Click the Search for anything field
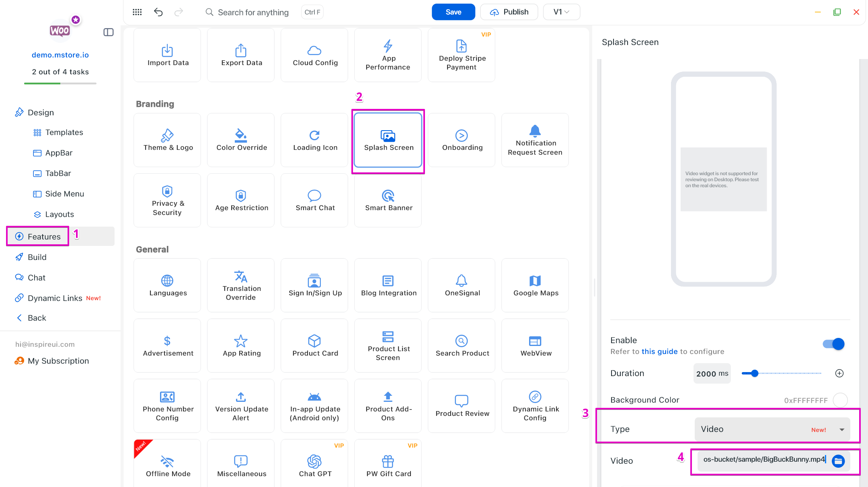 pyautogui.click(x=253, y=12)
